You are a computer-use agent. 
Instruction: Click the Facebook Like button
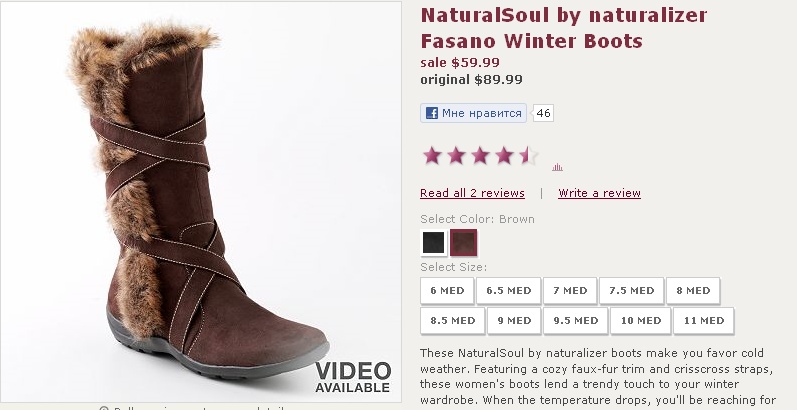tap(473, 113)
